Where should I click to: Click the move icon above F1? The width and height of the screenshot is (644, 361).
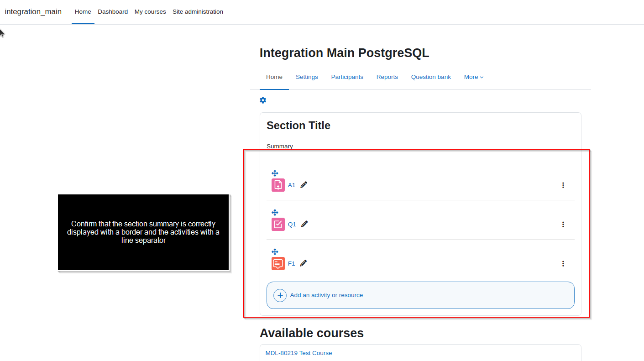click(275, 252)
